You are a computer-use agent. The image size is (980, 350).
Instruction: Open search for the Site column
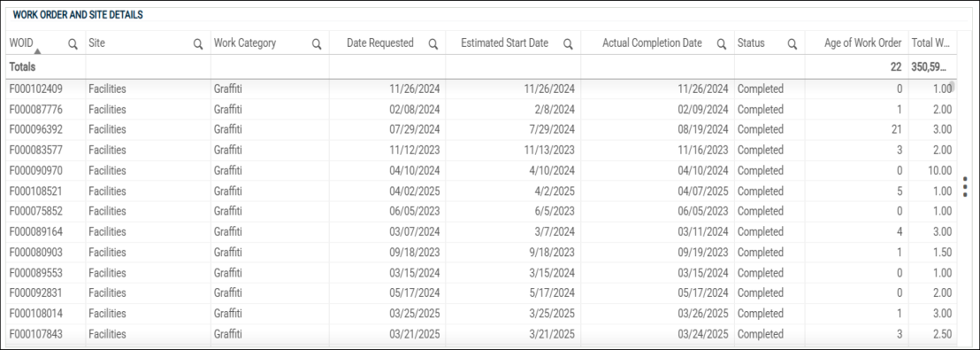point(198,44)
